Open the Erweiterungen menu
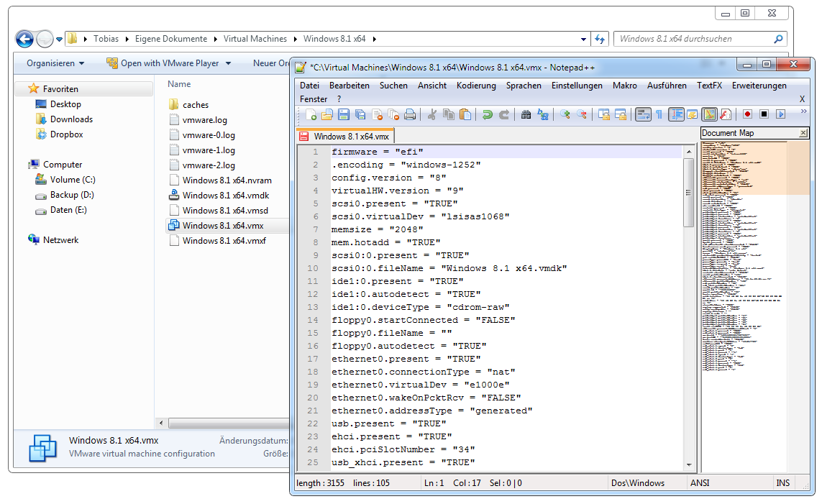Viewport: 822px width, 504px height. (759, 86)
